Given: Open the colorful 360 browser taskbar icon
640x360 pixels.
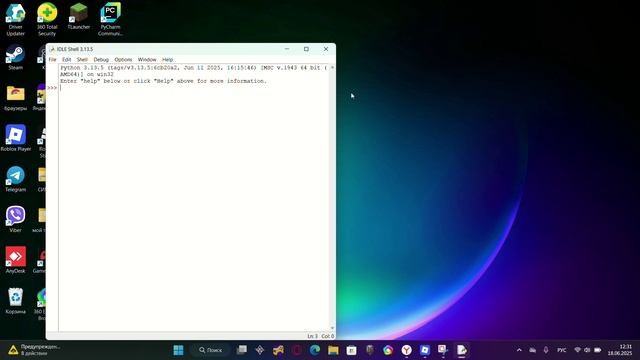Looking at the screenshot, I should (x=388, y=350).
